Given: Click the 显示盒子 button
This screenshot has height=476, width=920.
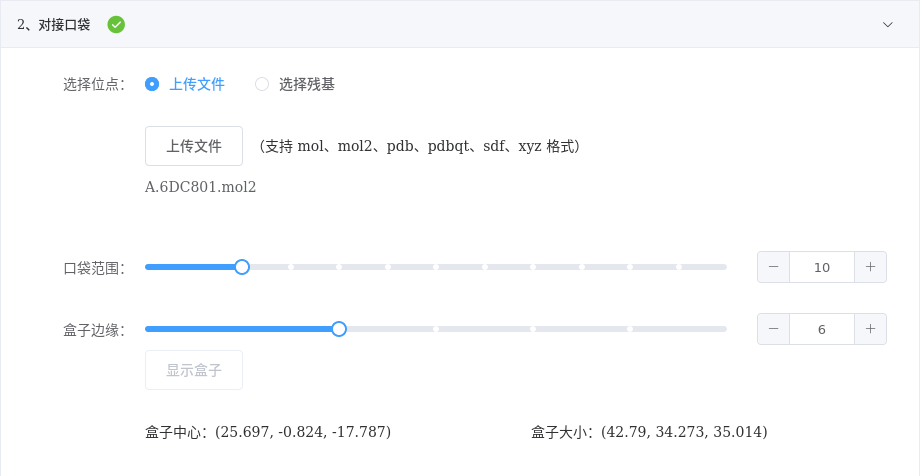Looking at the screenshot, I should 194,370.
